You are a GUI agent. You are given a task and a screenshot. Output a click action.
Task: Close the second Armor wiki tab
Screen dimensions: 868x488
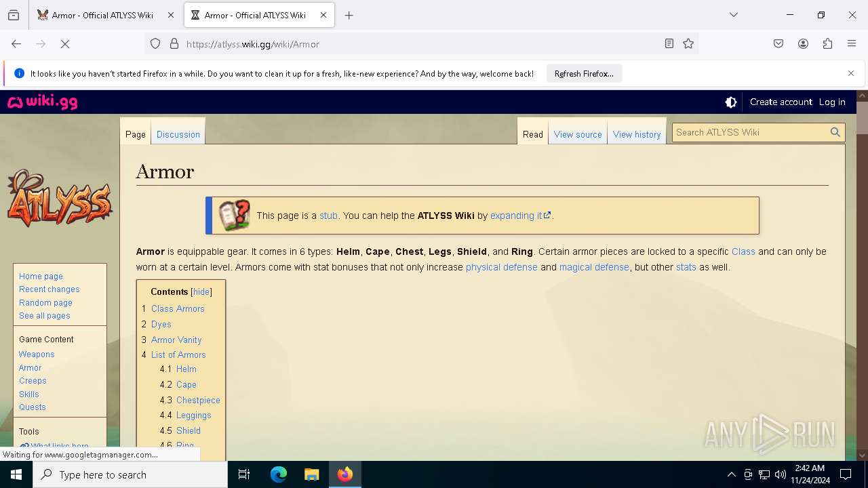(x=323, y=15)
